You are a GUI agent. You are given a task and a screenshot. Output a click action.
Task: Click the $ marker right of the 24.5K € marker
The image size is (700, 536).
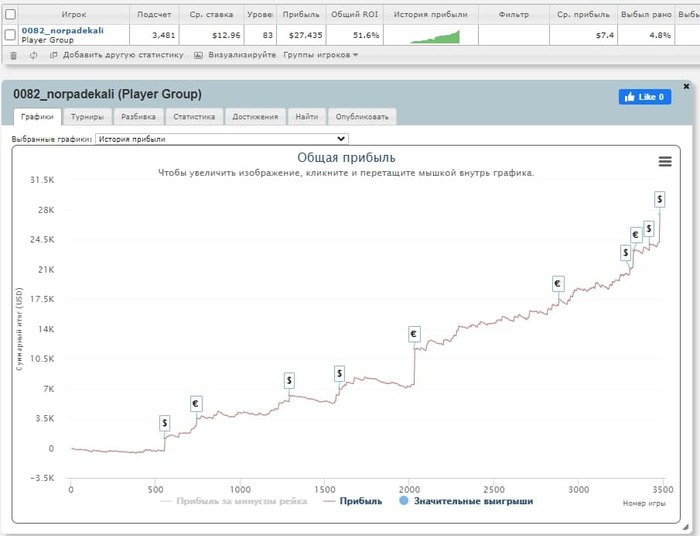click(x=649, y=229)
